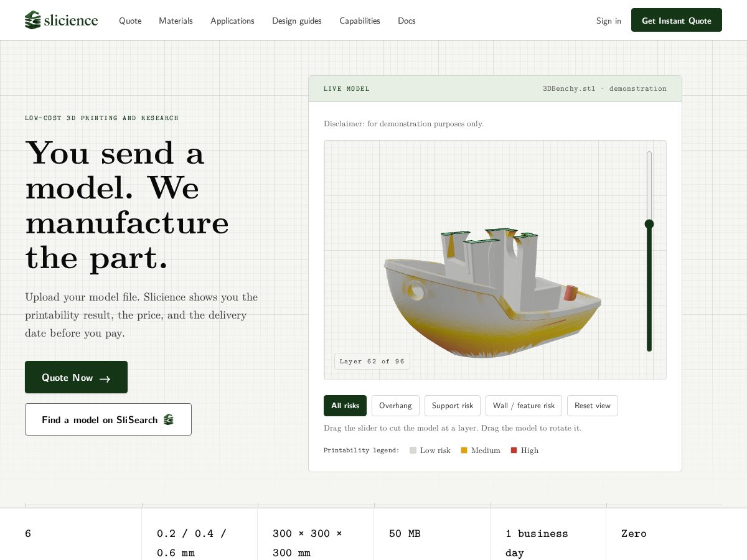Click the 'Upload your model file' paragraph
Screen dimensions: 747x560
(x=141, y=315)
